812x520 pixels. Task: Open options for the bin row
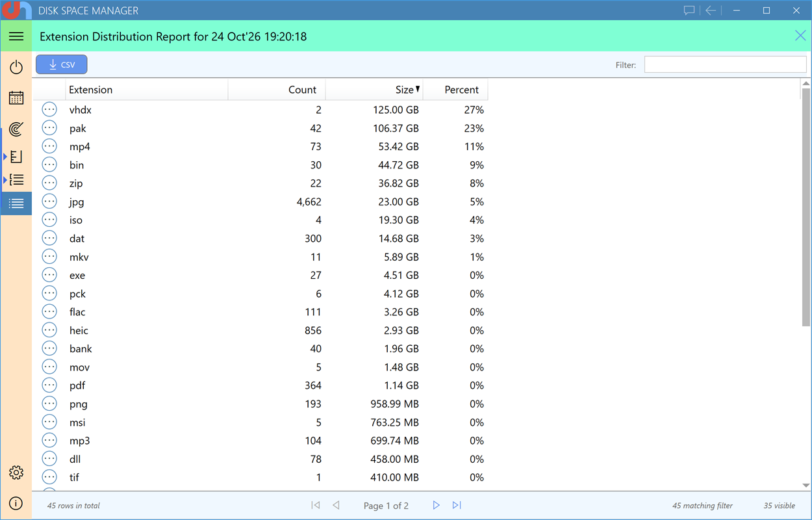(x=49, y=164)
